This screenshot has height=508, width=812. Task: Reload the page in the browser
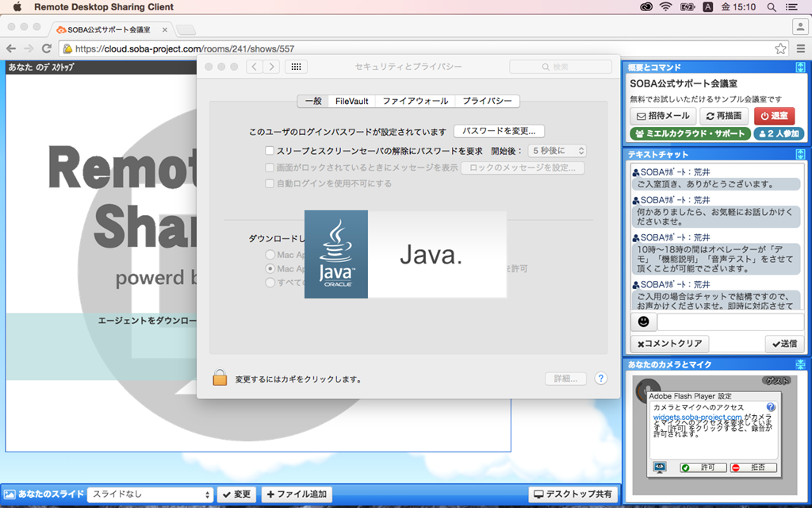pyautogui.click(x=47, y=48)
